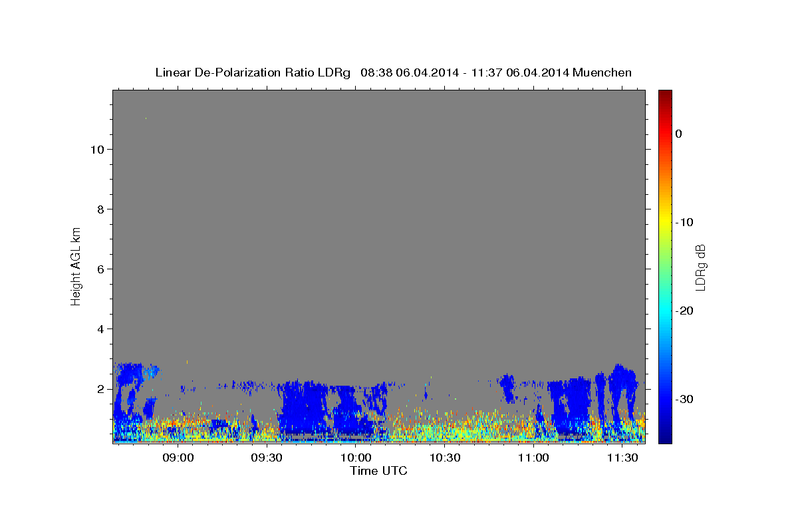Click the 09:30 time axis label
This screenshot has width=798, height=532.
267,458
